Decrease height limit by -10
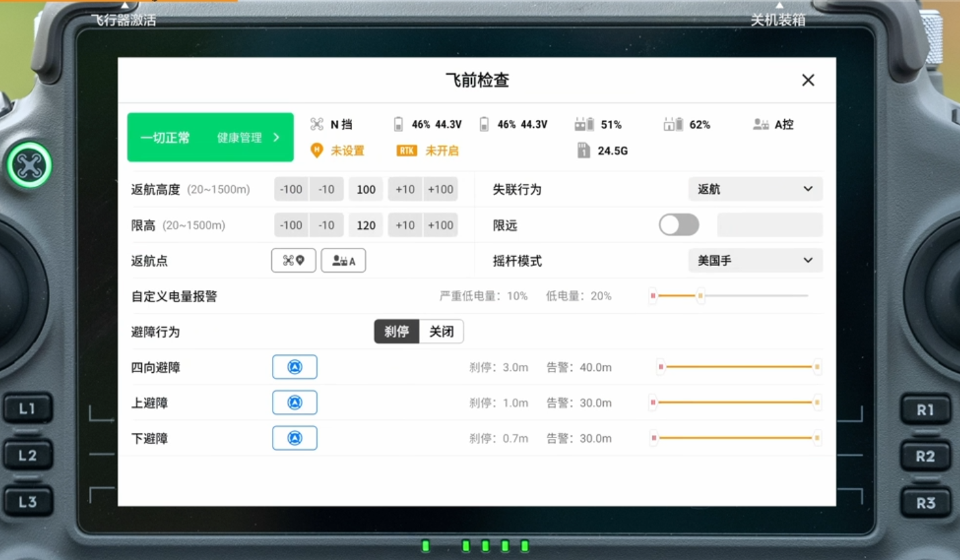 point(327,225)
